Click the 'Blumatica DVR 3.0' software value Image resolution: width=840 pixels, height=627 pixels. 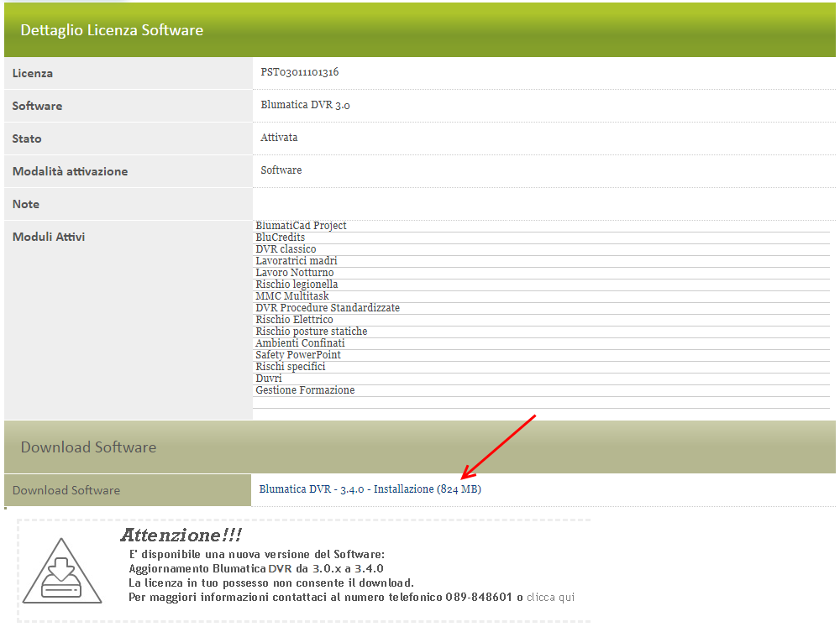305,106
